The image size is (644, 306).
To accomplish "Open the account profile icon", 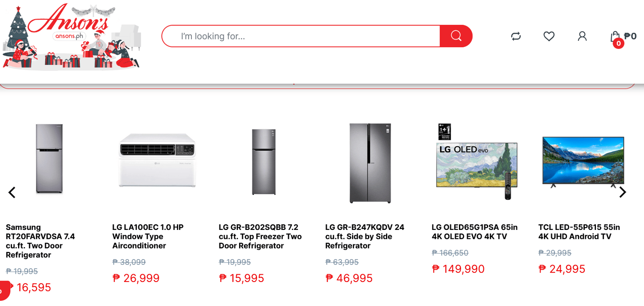I will point(582,36).
